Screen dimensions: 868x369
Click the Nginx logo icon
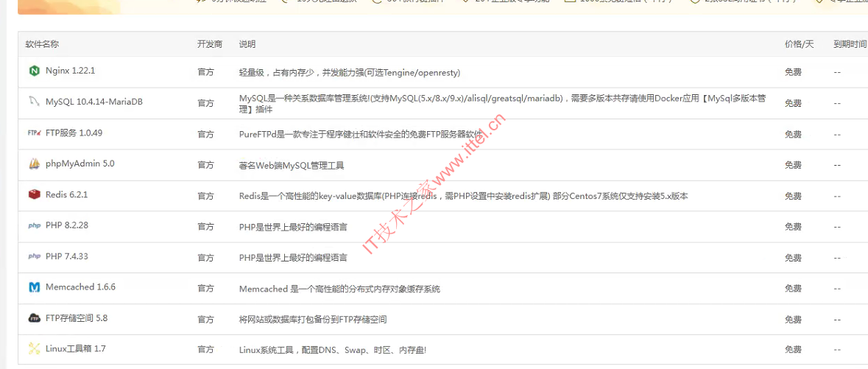click(x=35, y=71)
